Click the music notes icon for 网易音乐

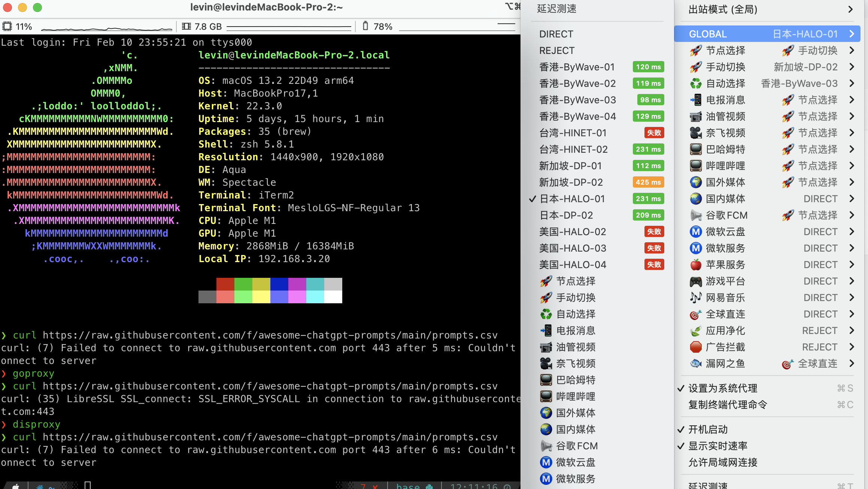695,298
